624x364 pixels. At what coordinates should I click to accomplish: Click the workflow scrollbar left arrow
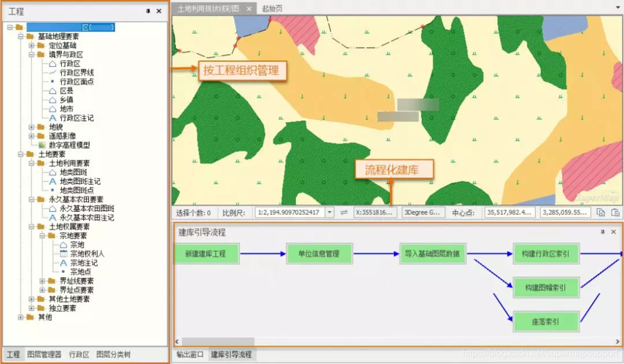pos(177,341)
